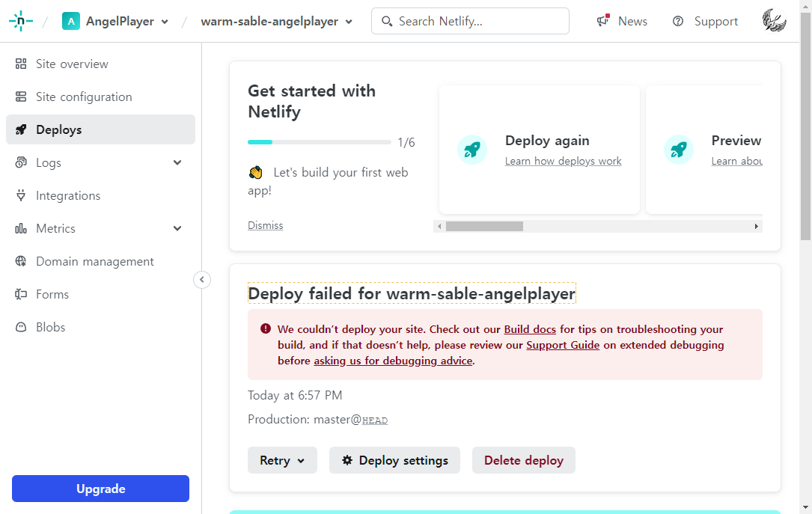Select Deploys in the sidebar
The width and height of the screenshot is (812, 514).
[100, 129]
